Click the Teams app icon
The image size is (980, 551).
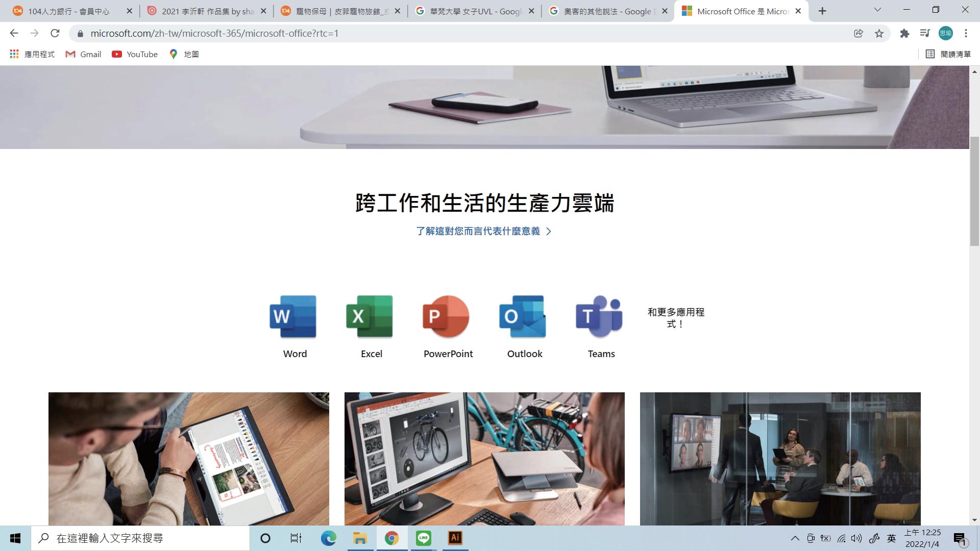599,316
